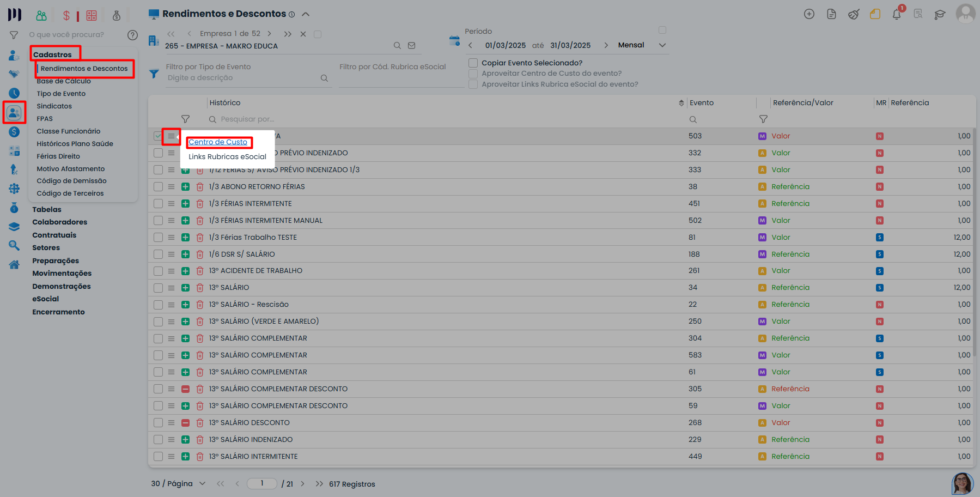Open the layers stack sidebar icon
The height and width of the screenshot is (497, 980).
click(x=14, y=227)
